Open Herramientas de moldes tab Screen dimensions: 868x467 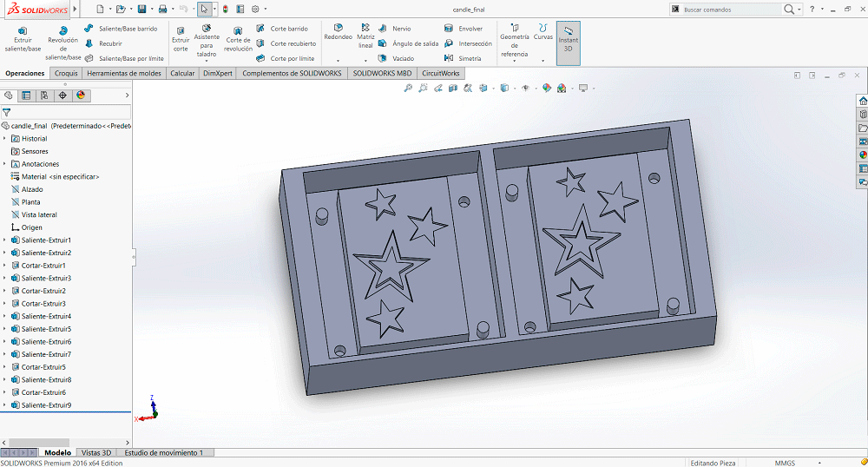124,73
